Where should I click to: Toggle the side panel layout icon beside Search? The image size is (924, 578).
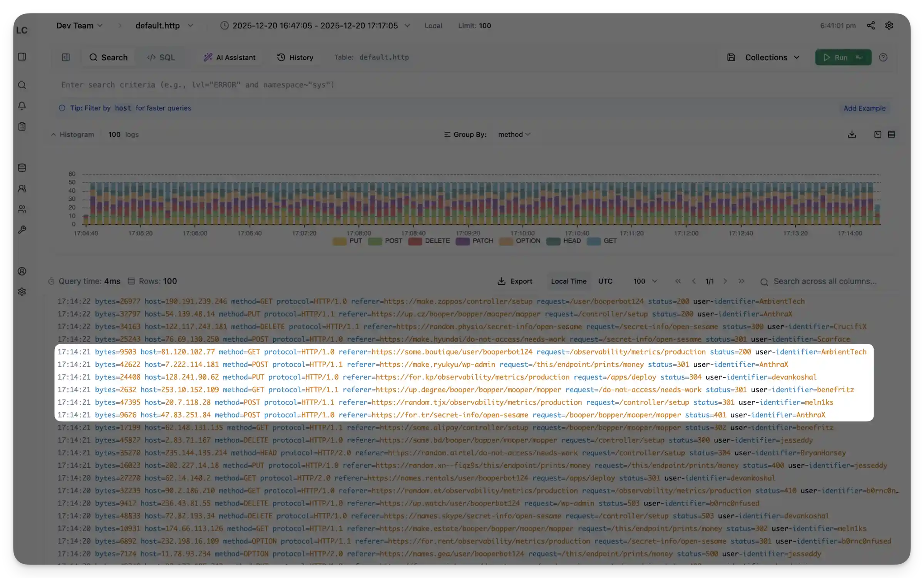66,57
